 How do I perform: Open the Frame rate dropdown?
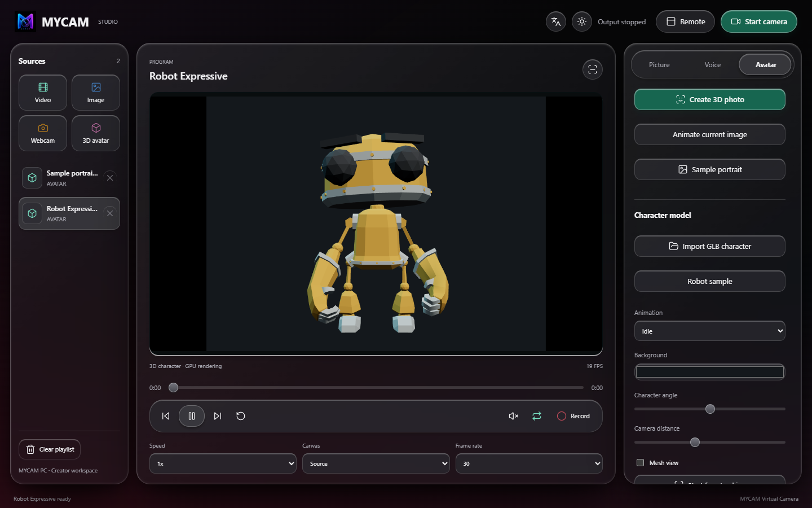click(529, 463)
